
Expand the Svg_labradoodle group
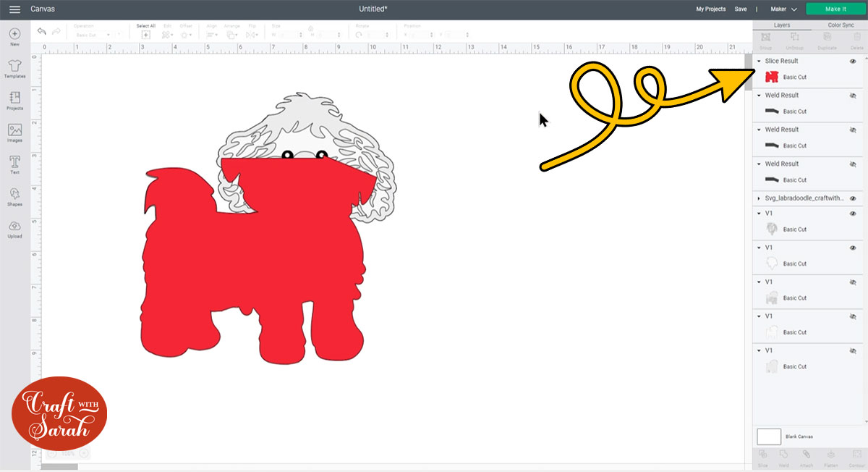click(759, 198)
